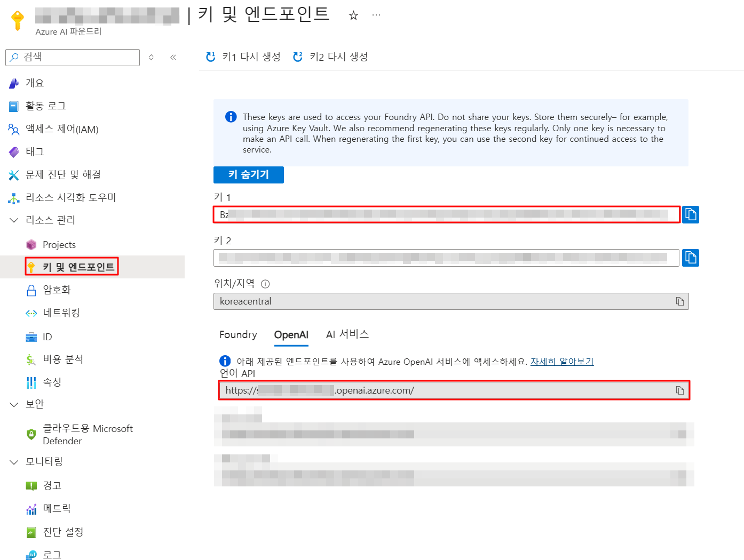
Task: Open 태그 in sidebar
Action: [x=35, y=151]
